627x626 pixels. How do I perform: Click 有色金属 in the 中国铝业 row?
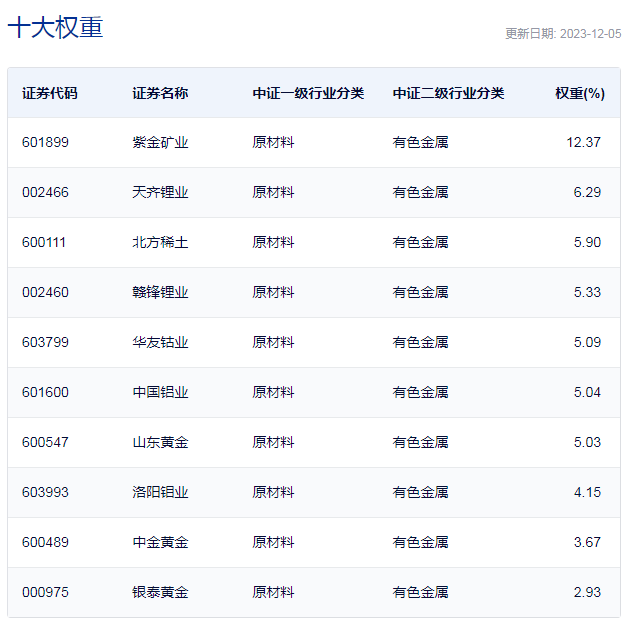click(x=420, y=392)
